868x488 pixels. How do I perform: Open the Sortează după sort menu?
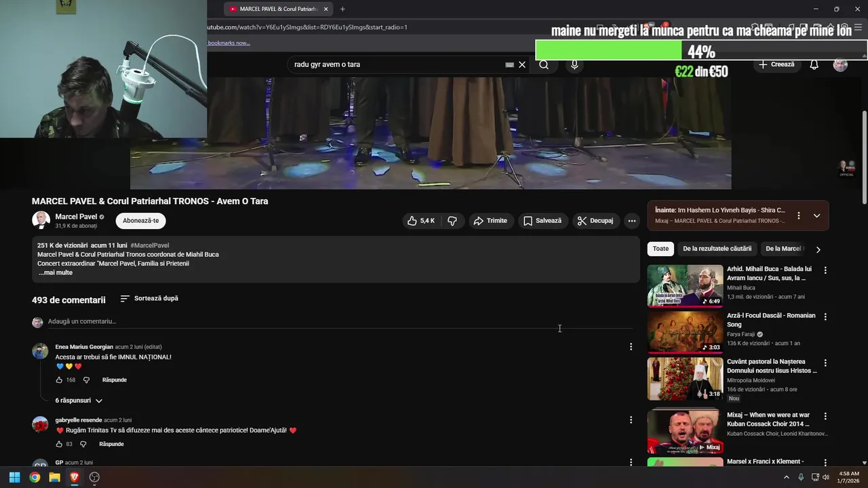point(149,298)
